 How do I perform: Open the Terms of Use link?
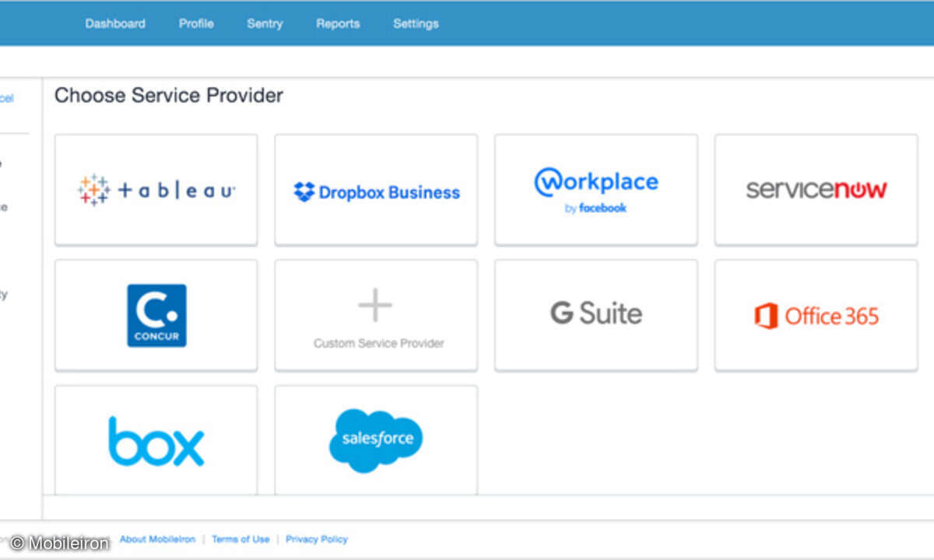241,539
